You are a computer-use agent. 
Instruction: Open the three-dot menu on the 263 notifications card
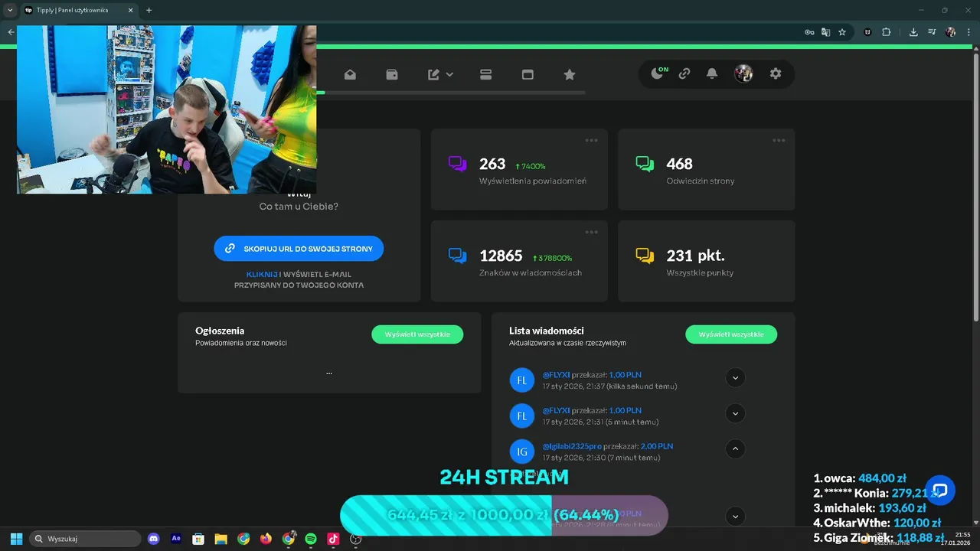tap(592, 140)
